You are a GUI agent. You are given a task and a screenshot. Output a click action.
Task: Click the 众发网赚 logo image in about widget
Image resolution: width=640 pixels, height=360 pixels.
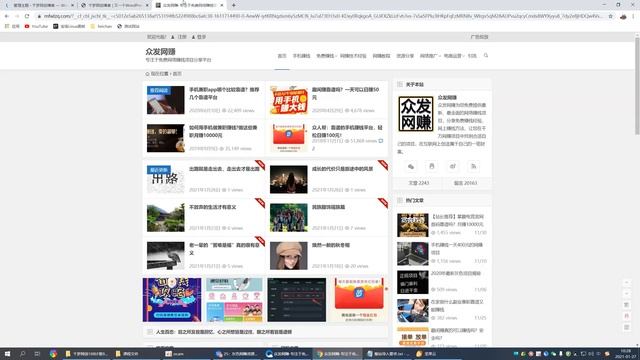(416, 114)
